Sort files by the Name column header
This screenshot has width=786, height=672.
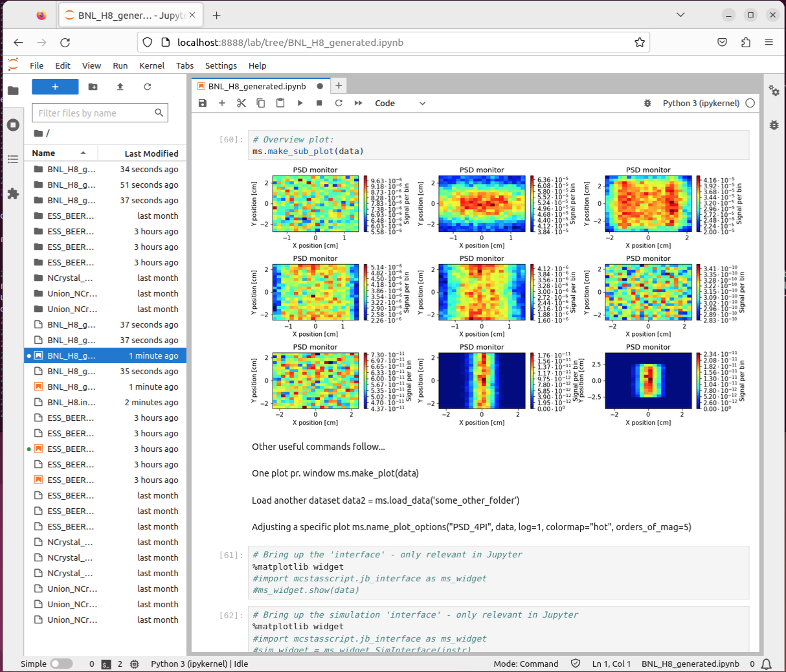click(x=44, y=153)
